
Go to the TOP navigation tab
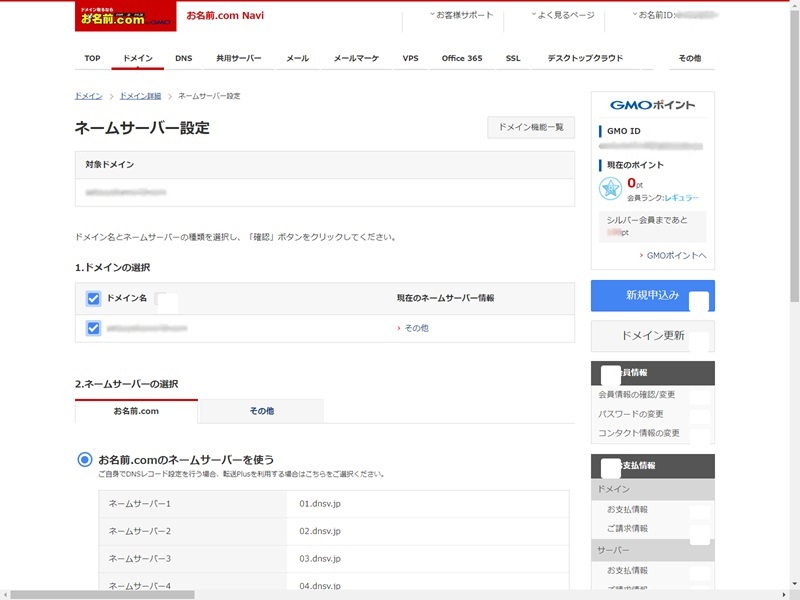(x=92, y=58)
